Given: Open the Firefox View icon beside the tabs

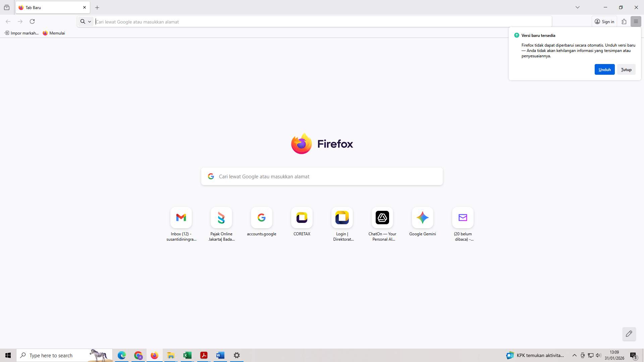Looking at the screenshot, I should click(7, 7).
